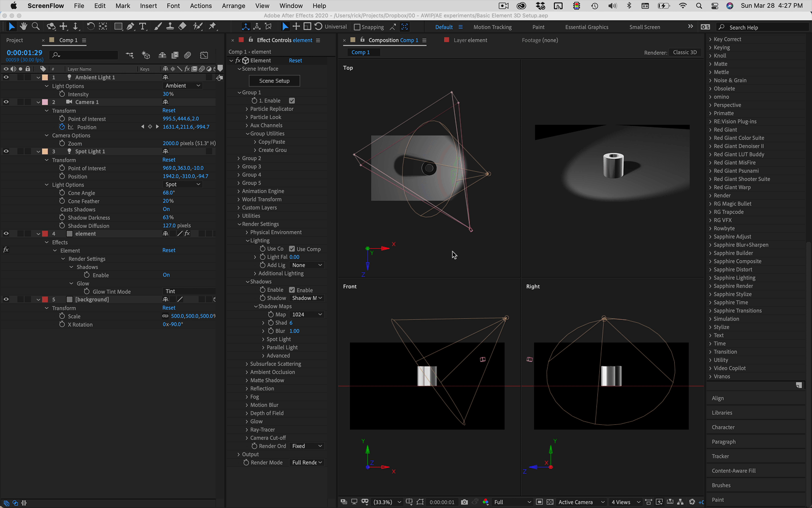Toggle the transparency grid icon in viewer
The height and width of the screenshot is (508, 812).
click(x=550, y=502)
